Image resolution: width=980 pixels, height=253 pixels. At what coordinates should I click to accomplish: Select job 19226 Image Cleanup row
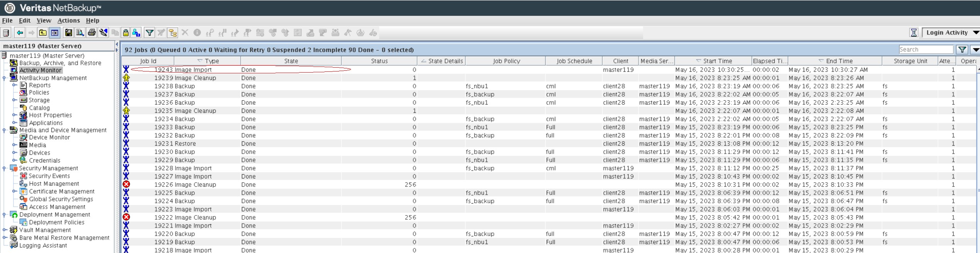(x=195, y=185)
